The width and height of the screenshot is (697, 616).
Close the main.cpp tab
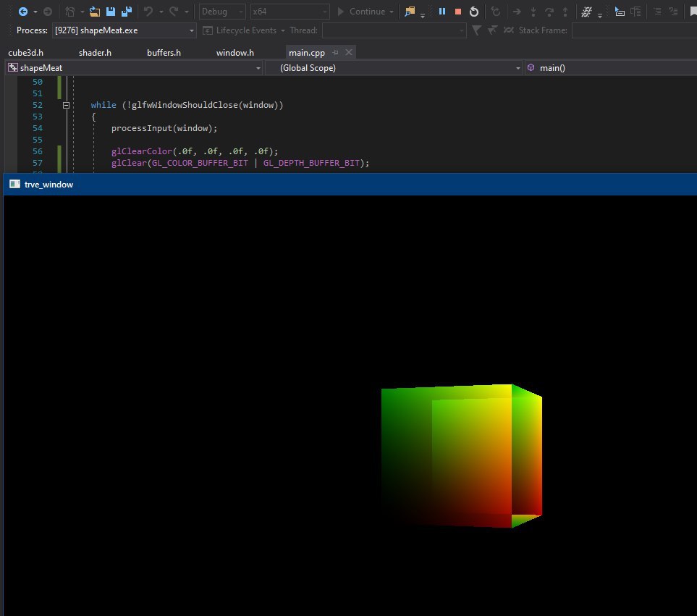coord(348,53)
